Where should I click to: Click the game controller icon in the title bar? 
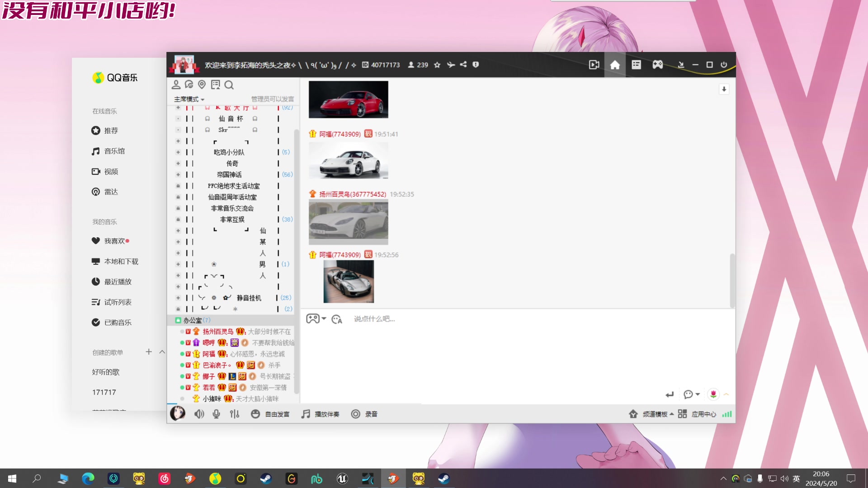[657, 65]
